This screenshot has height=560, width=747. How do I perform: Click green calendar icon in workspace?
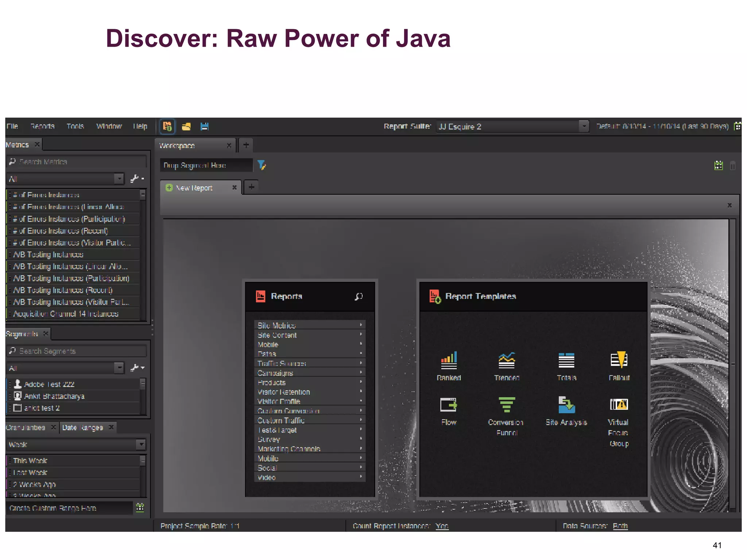(x=719, y=165)
